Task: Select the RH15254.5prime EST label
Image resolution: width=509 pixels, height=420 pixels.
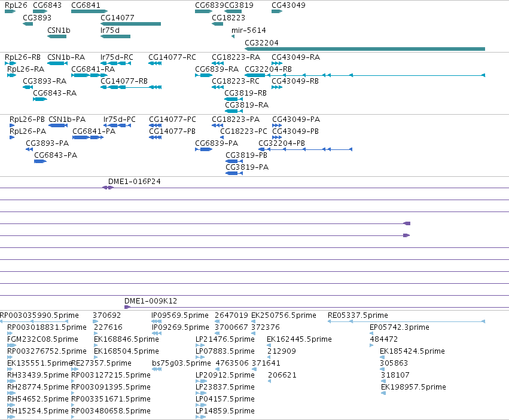Action: coord(38,411)
